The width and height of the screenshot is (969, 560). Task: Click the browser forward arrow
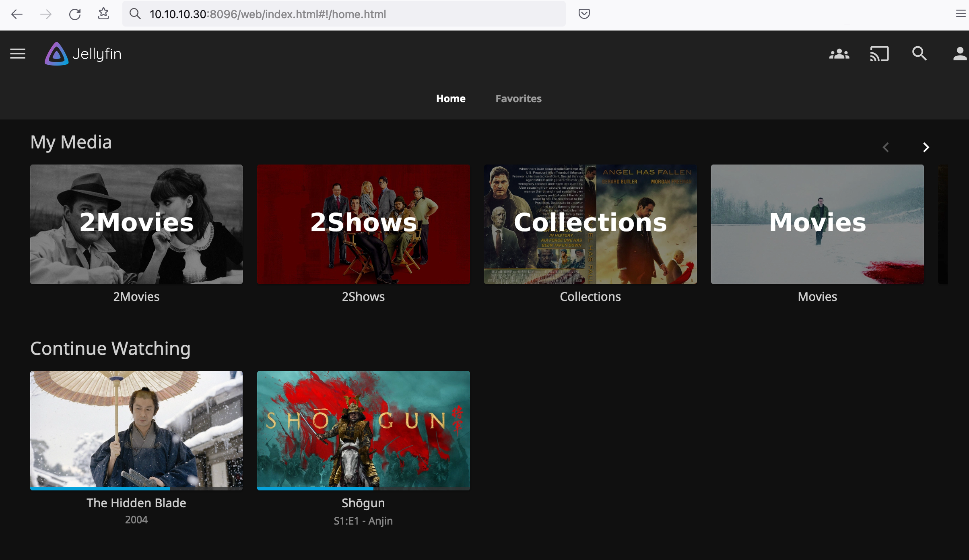(x=46, y=14)
